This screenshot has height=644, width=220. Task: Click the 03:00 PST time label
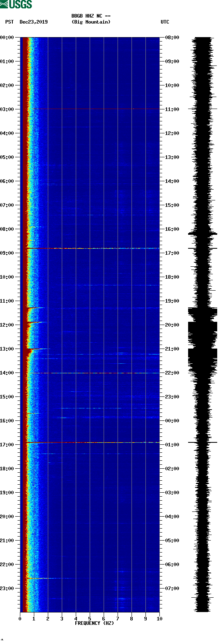[x=7, y=109]
